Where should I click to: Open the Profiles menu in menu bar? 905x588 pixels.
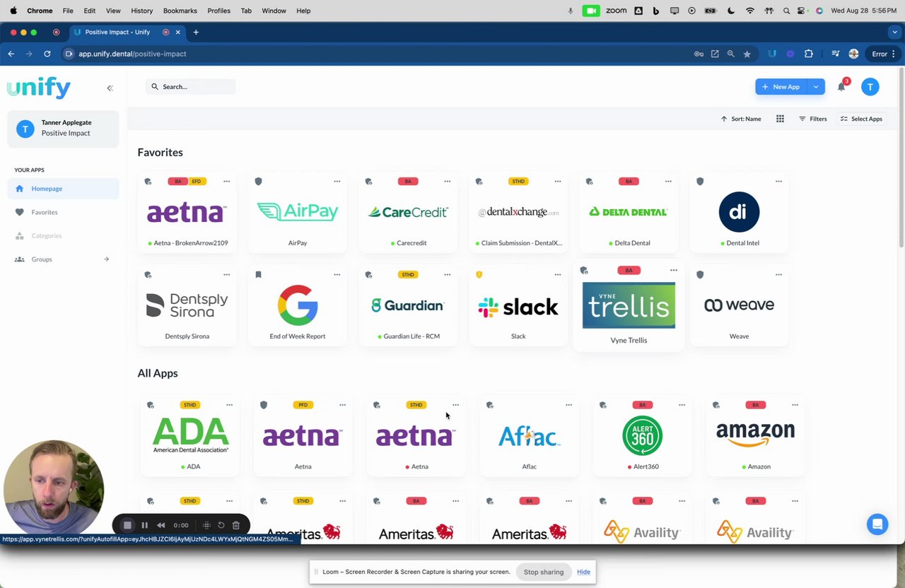218,11
